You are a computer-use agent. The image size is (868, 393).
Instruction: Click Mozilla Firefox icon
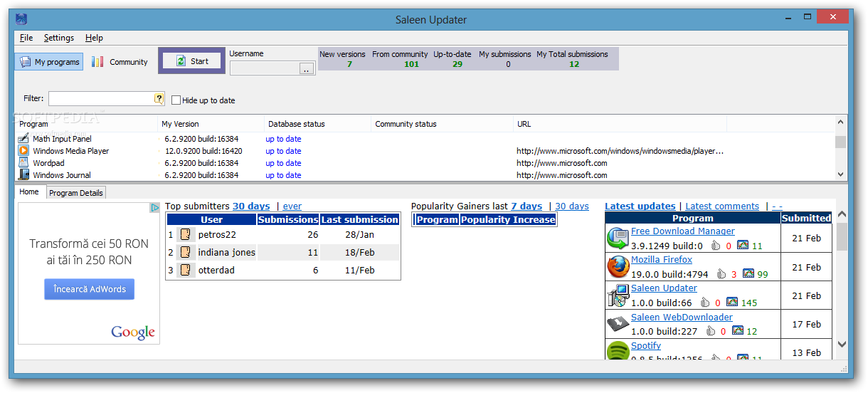point(618,267)
